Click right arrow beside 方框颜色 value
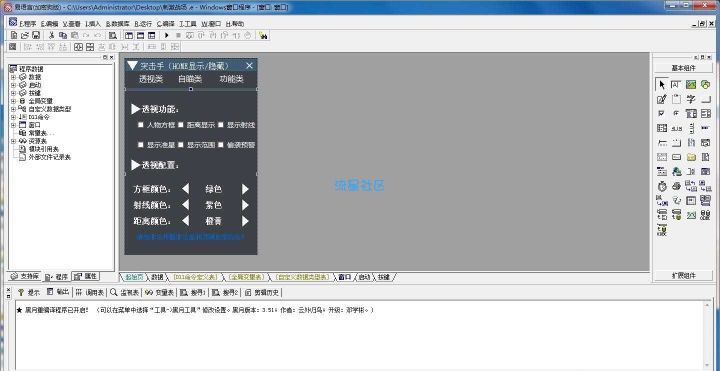The width and height of the screenshot is (720, 371). coord(245,189)
